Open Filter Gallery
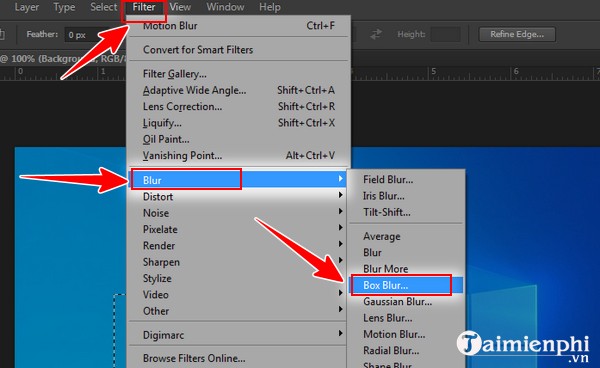 coord(238,74)
